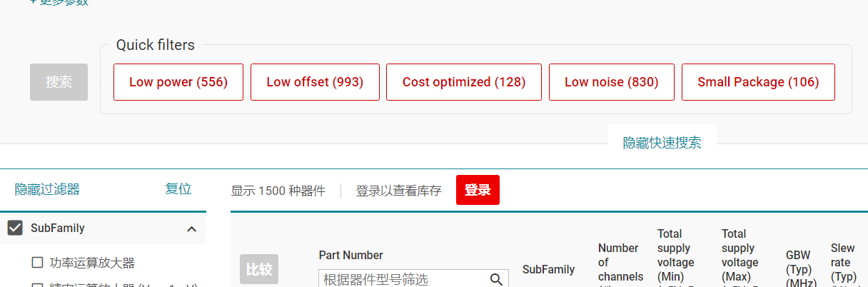Click the 隐藏过滤器 hide filters link
This screenshot has width=868, height=287.
coord(47,189)
